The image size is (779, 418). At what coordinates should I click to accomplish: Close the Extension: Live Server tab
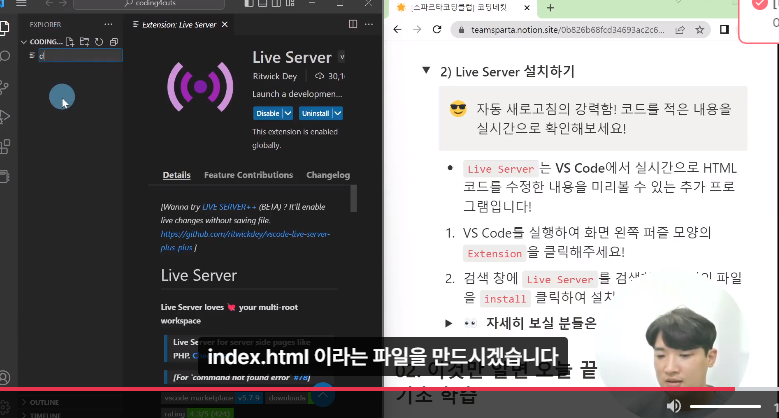[x=225, y=24]
